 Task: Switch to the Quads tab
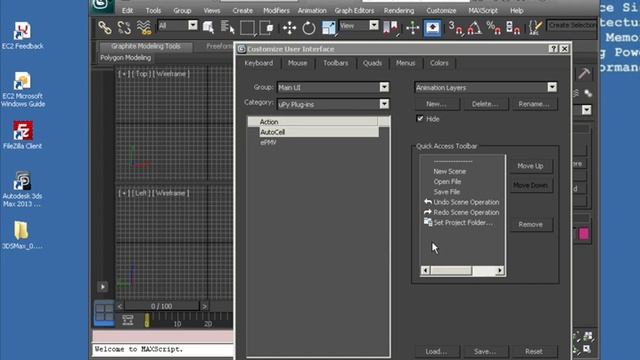pos(372,63)
